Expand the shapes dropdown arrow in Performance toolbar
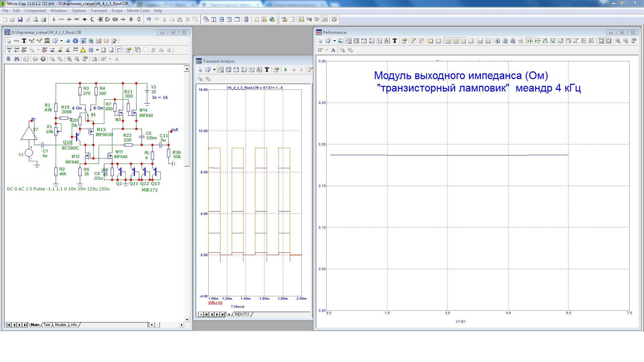The width and height of the screenshot is (644, 362). (x=334, y=41)
